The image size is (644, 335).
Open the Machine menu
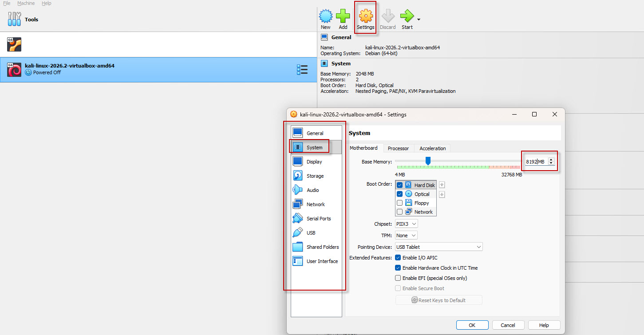click(x=26, y=3)
